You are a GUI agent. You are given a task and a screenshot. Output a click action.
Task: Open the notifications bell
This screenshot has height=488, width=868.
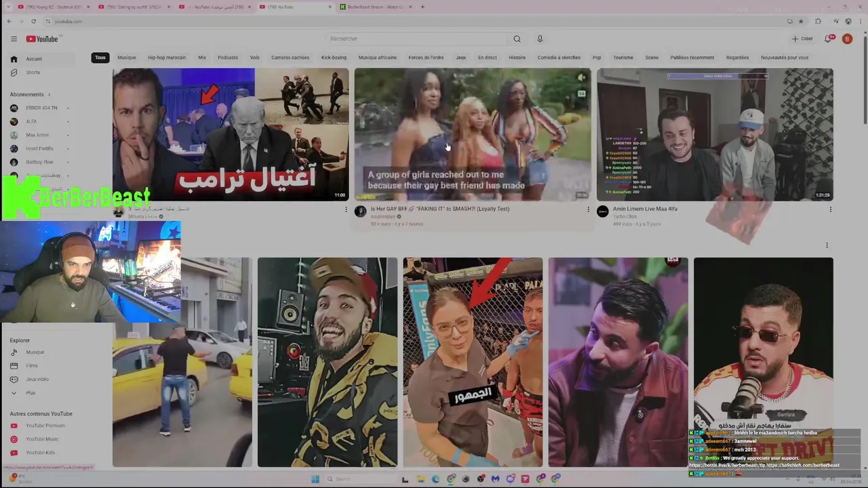(828, 39)
